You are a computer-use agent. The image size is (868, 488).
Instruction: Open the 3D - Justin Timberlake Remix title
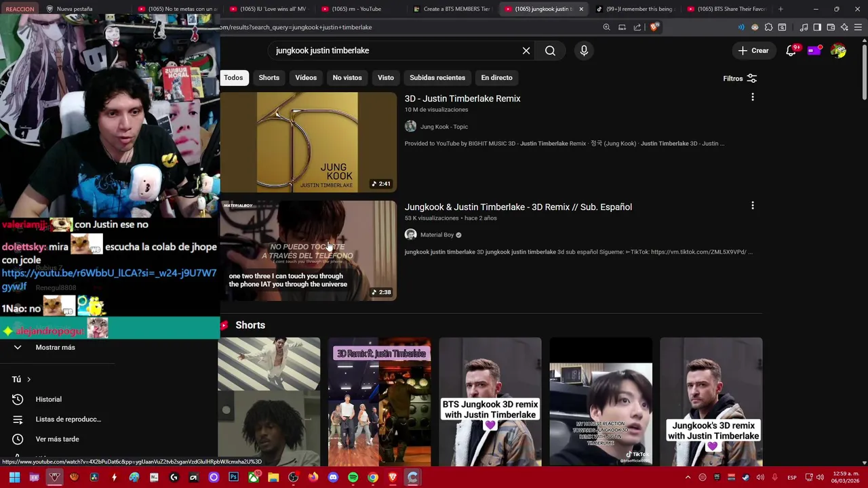(x=462, y=99)
